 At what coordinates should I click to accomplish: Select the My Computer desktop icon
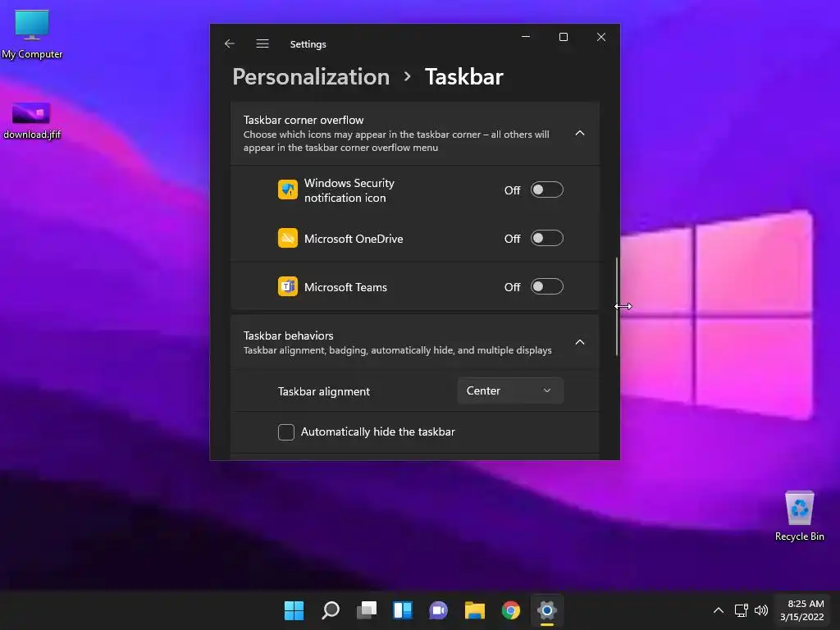(32, 34)
